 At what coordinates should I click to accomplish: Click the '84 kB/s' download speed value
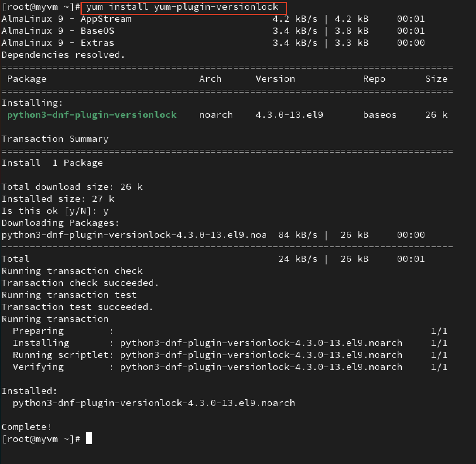(298, 235)
